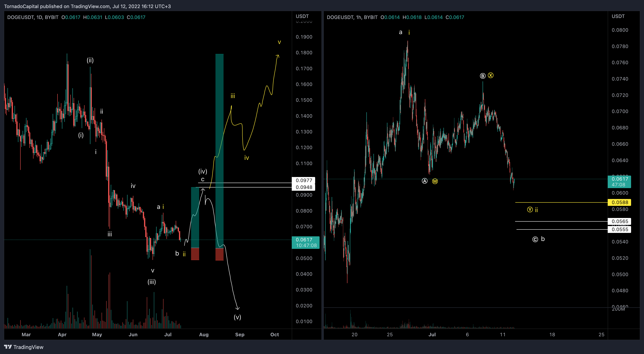The width and height of the screenshot is (644, 354).
Task: Click the Sep label on the time axis
Action: pos(240,334)
